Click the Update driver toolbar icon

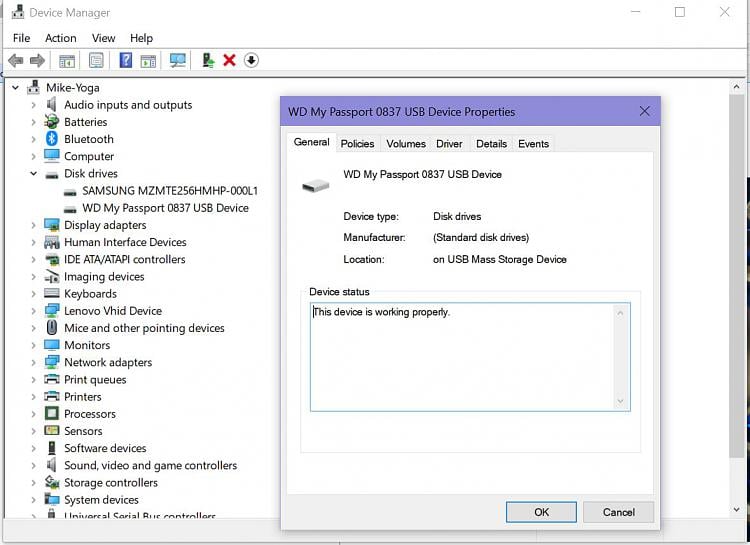208,61
